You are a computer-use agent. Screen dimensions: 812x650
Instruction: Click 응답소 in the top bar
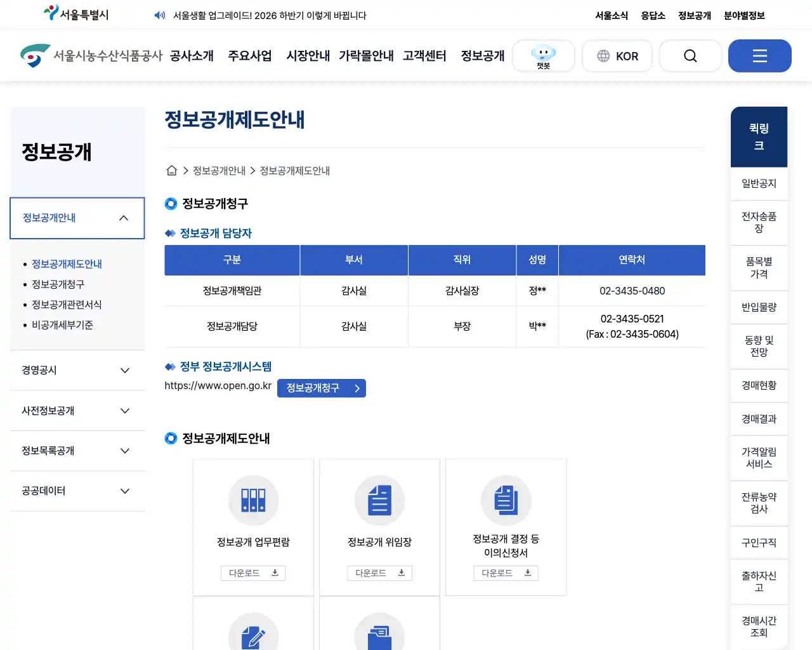click(x=653, y=15)
